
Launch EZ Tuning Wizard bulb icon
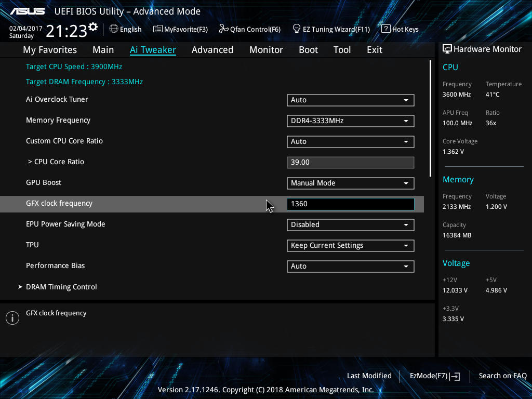(x=297, y=29)
